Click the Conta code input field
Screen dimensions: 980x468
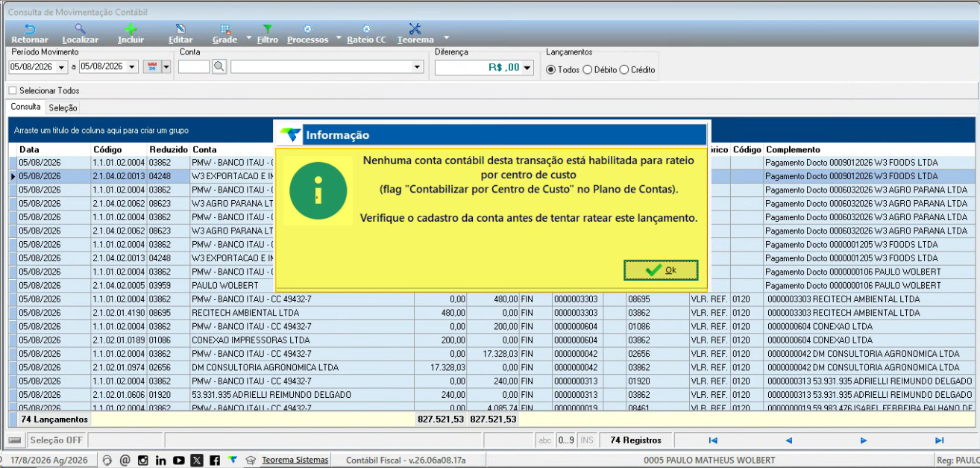point(194,66)
